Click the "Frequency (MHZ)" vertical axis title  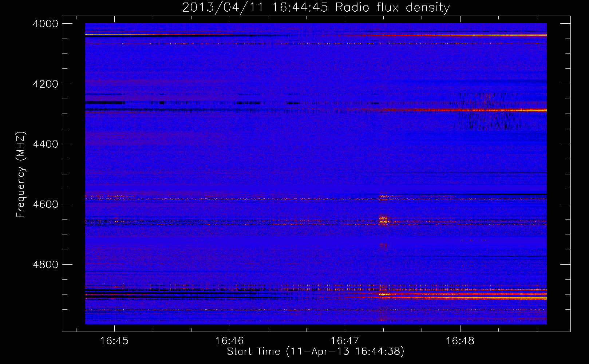click(21, 175)
